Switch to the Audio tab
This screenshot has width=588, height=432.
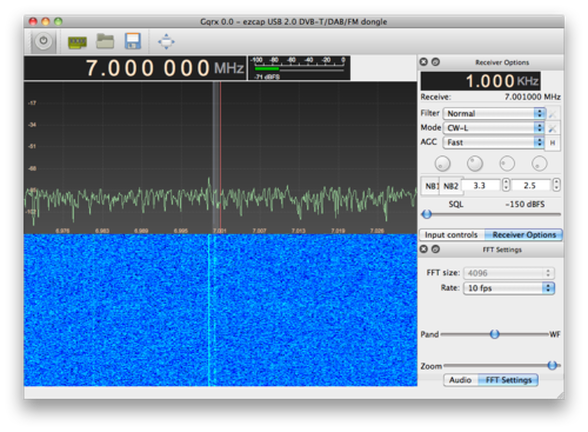(460, 380)
